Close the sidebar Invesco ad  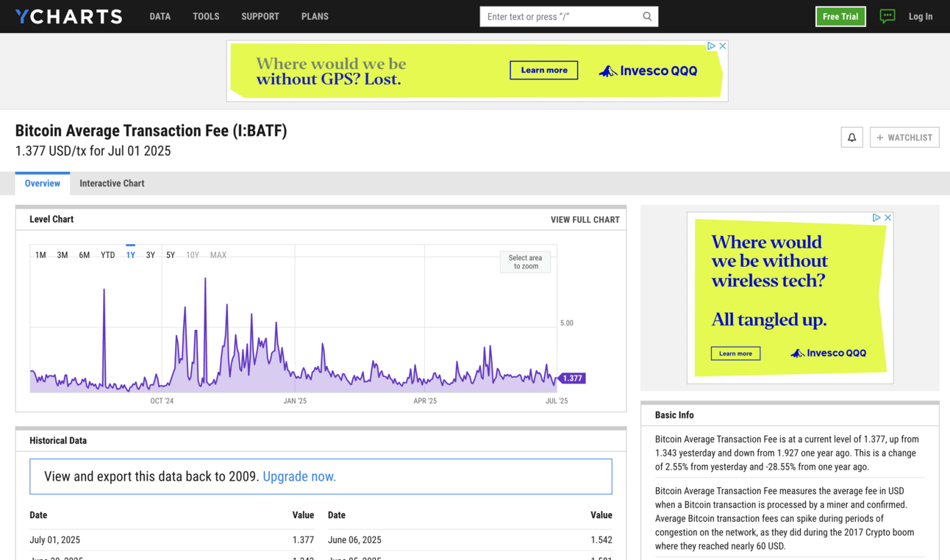coord(888,218)
